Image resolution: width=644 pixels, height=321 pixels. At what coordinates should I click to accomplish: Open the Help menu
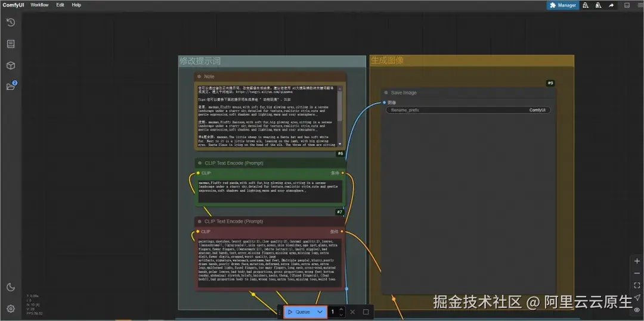pos(76,5)
